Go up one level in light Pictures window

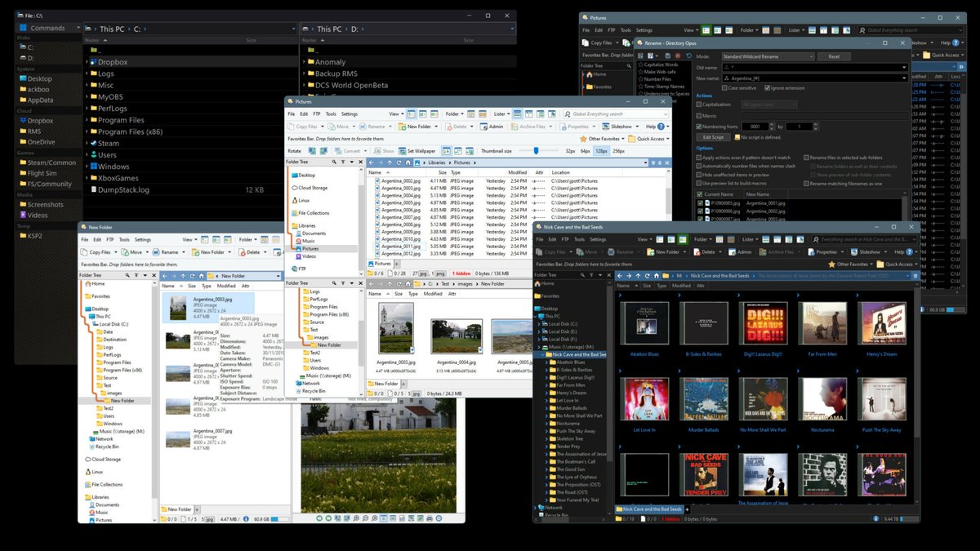[x=390, y=162]
